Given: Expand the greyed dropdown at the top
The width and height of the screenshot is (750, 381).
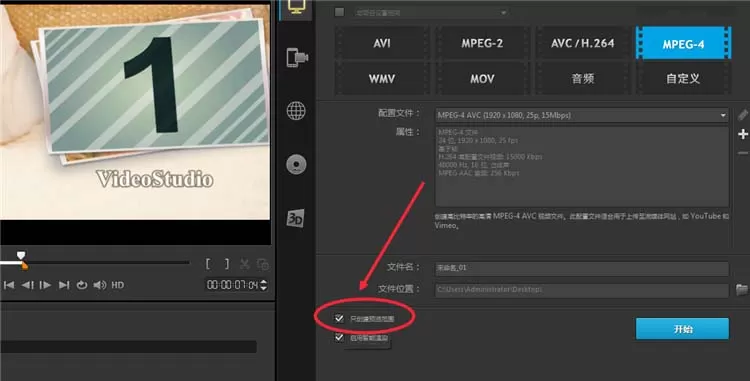Looking at the screenshot, I should (503, 12).
